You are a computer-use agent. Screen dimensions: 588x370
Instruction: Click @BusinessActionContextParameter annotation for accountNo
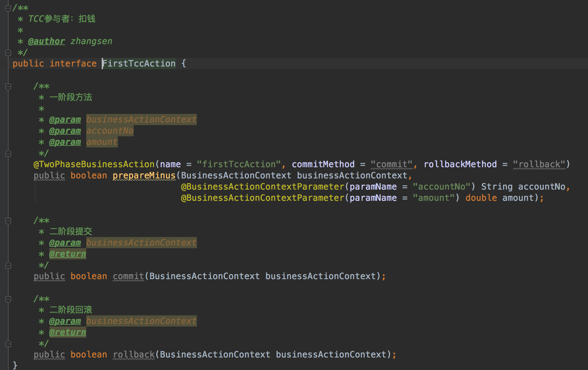[262, 187]
